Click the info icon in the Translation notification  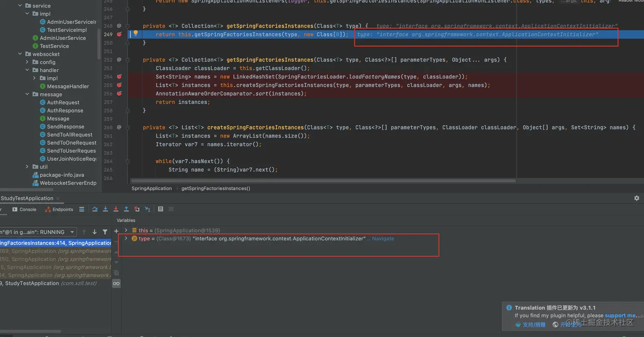(x=509, y=308)
